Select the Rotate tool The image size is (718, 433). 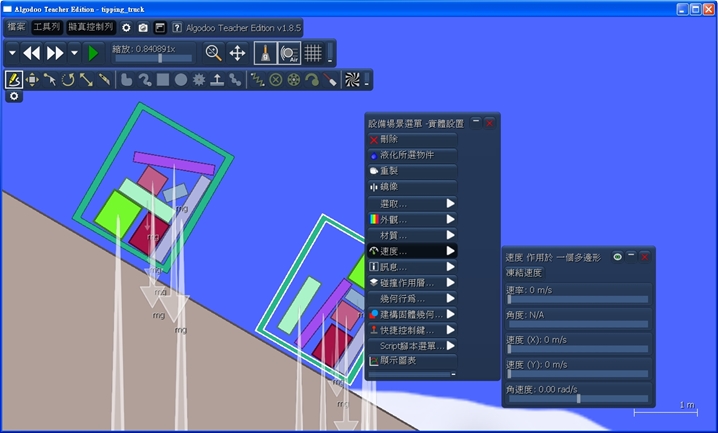coord(68,79)
